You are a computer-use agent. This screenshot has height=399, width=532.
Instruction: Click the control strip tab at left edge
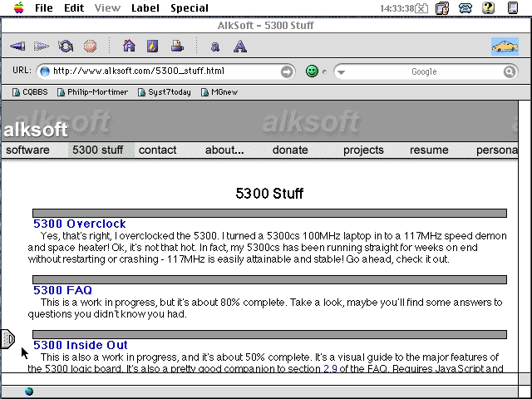tap(7, 338)
